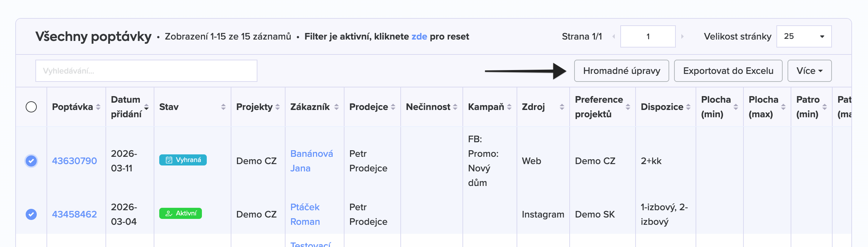Click Exportovat do Excelu button
The width and height of the screenshot is (868, 247).
coord(728,71)
